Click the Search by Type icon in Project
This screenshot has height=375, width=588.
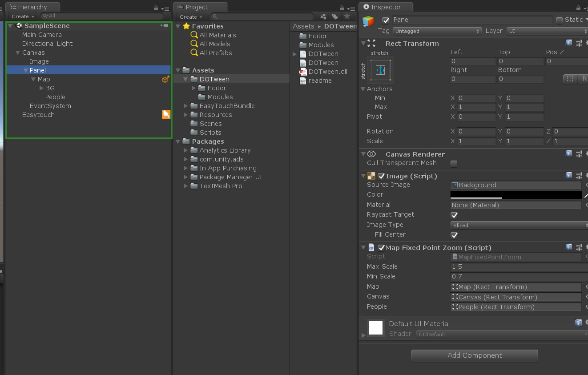pyautogui.click(x=323, y=16)
